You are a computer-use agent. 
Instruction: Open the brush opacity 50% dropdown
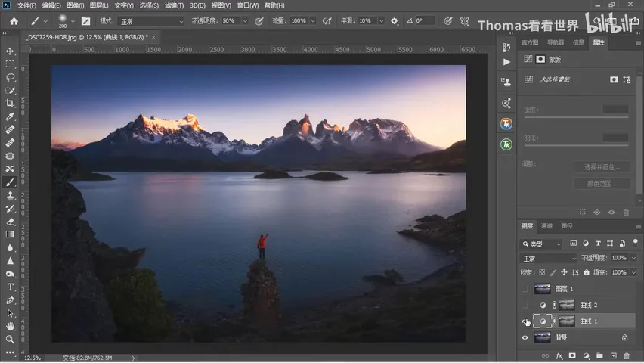[245, 21]
